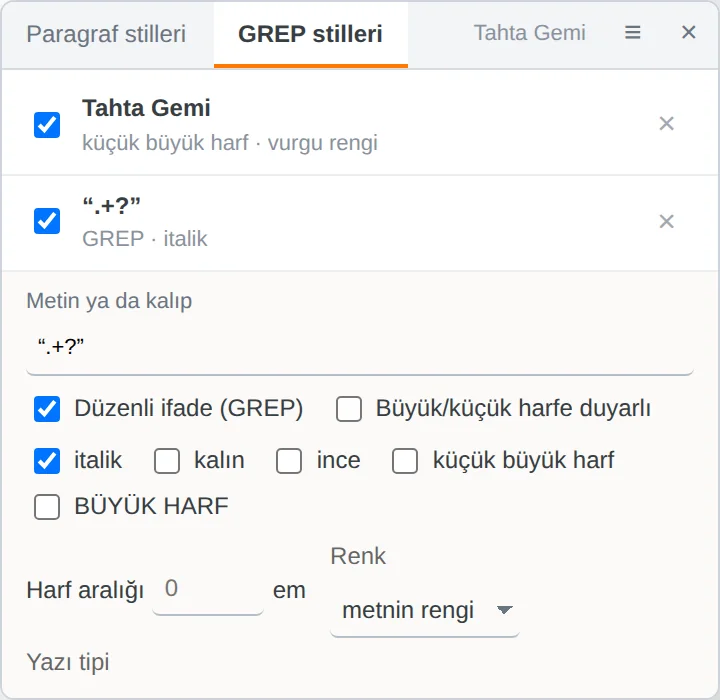Switch to Paragraf stilleri tab

point(106,34)
